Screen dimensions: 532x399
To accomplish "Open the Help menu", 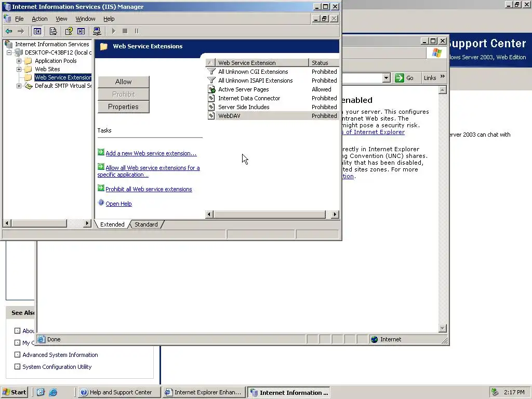I will click(109, 19).
